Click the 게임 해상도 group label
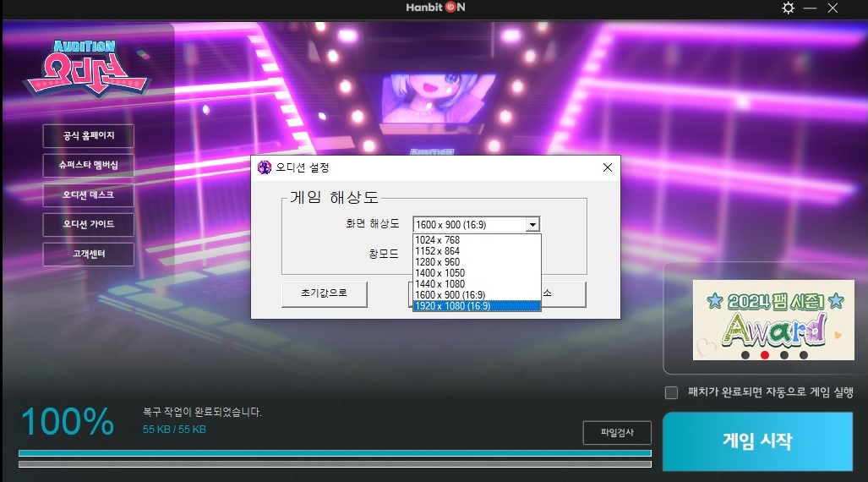 point(334,197)
